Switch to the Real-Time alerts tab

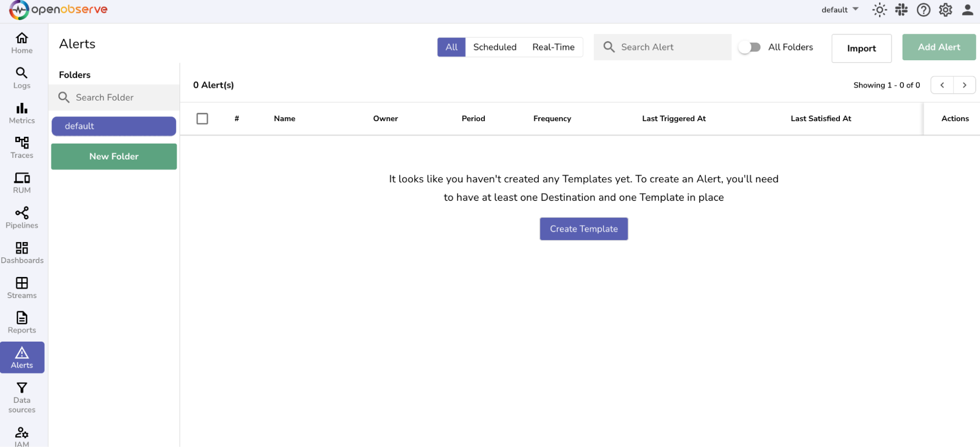point(553,47)
